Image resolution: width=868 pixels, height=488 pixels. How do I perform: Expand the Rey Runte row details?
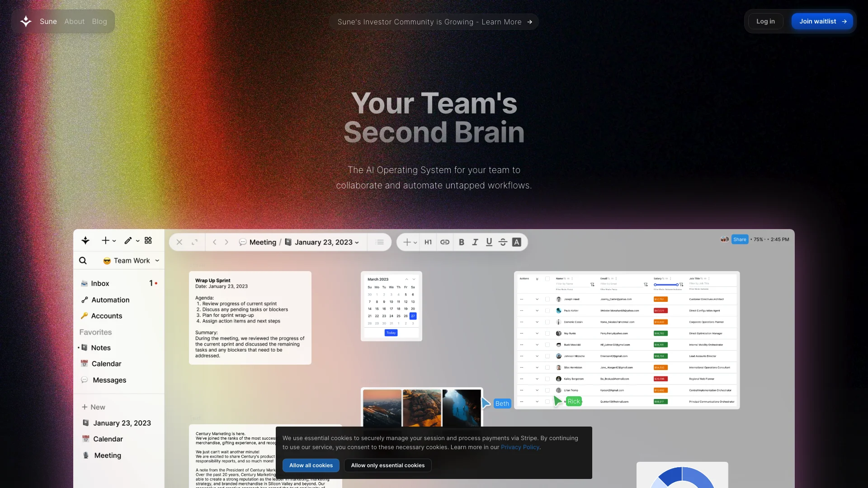point(537,333)
